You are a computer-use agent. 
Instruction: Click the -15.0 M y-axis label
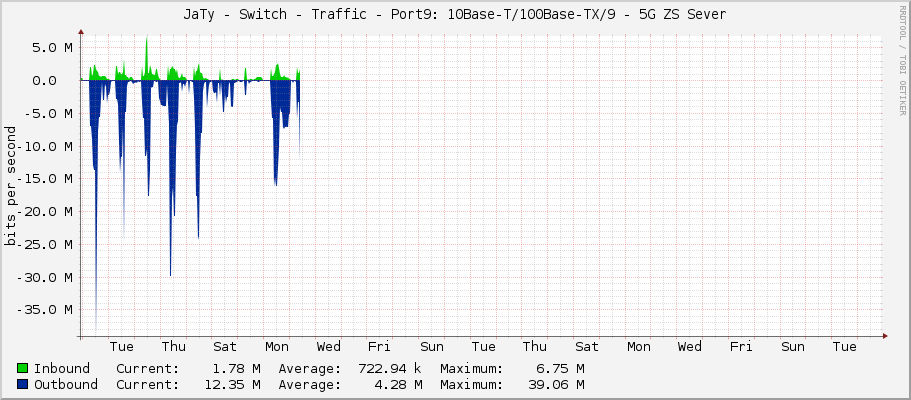(46, 178)
